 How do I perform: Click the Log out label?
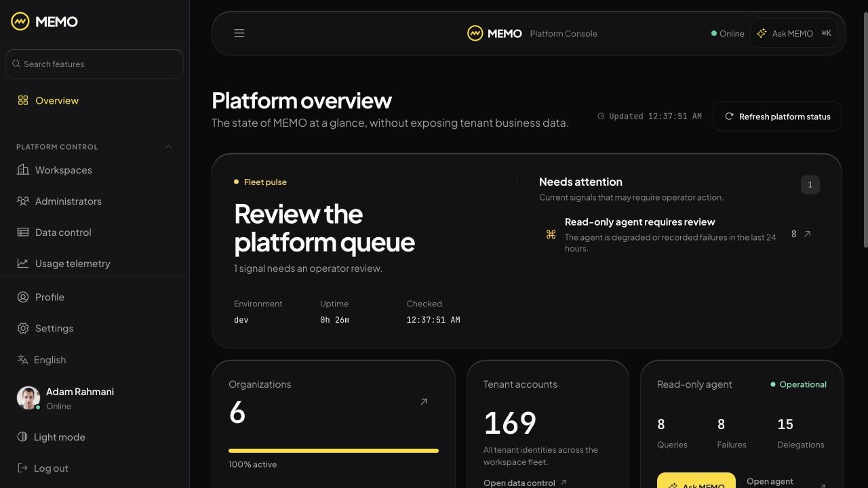tap(51, 468)
